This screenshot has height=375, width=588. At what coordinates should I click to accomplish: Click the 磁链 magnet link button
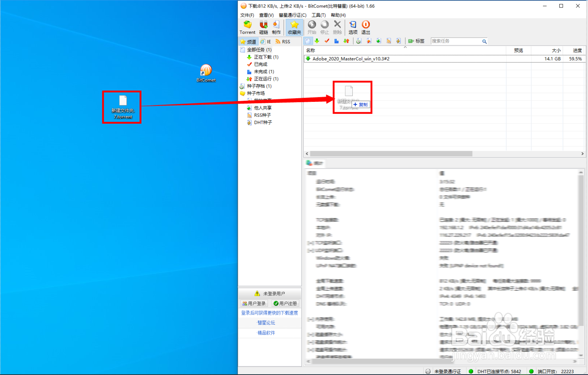(x=264, y=28)
